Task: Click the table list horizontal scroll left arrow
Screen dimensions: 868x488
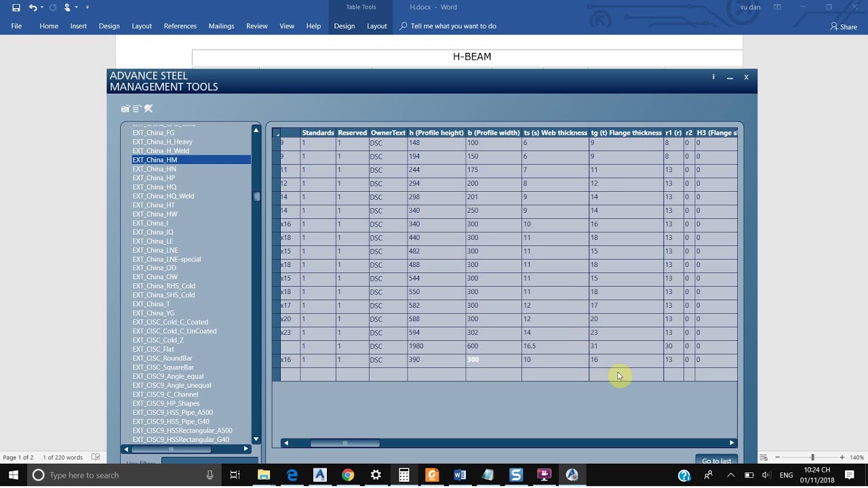Action: point(126,449)
